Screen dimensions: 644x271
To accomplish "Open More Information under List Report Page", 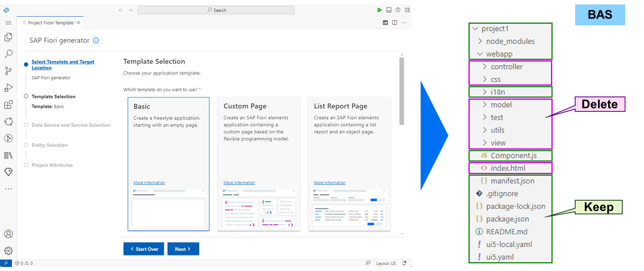I will pos(330,183).
